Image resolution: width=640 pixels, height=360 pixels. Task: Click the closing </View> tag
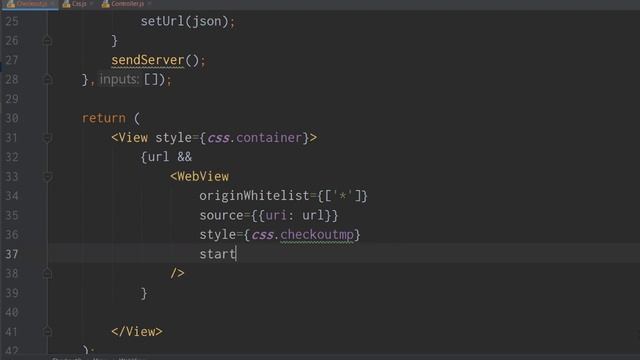tap(137, 331)
